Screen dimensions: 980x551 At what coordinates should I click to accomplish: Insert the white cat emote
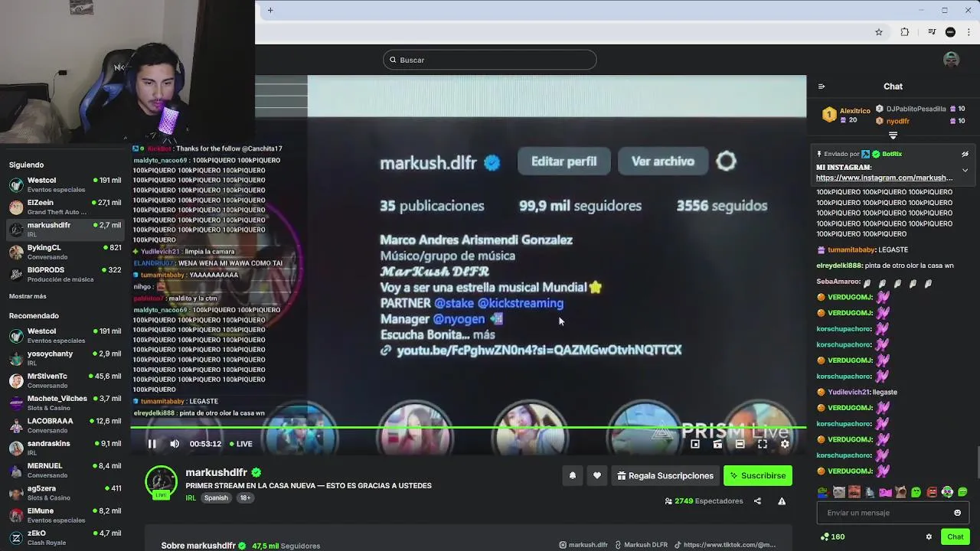click(838, 492)
